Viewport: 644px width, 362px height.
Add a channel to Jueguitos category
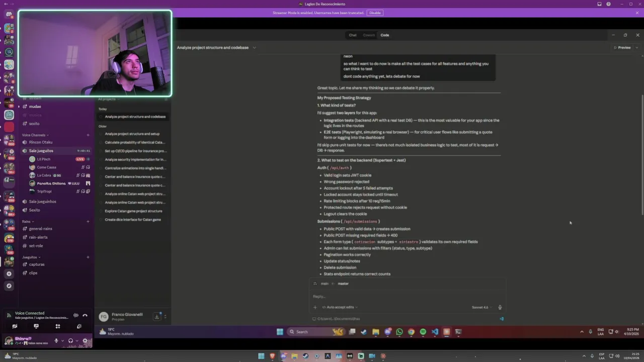click(x=88, y=257)
